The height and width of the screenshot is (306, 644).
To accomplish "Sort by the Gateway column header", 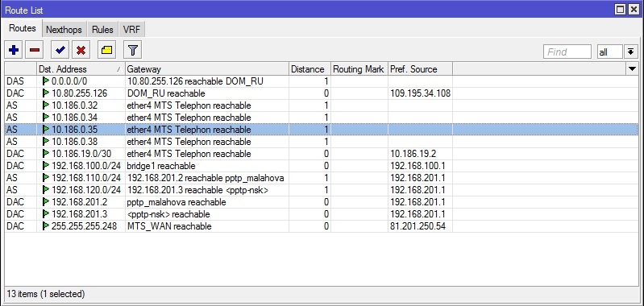I will pos(207,69).
